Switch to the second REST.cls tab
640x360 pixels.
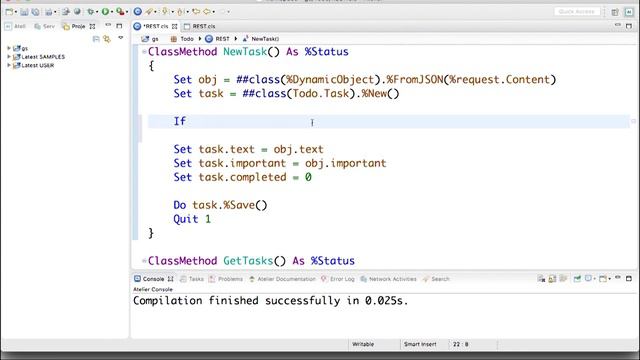tap(200, 26)
